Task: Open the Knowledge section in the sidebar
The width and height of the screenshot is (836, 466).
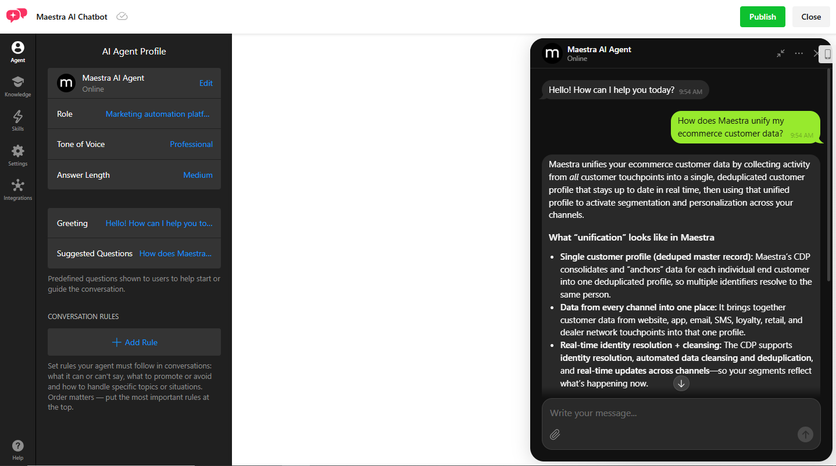Action: (x=18, y=86)
